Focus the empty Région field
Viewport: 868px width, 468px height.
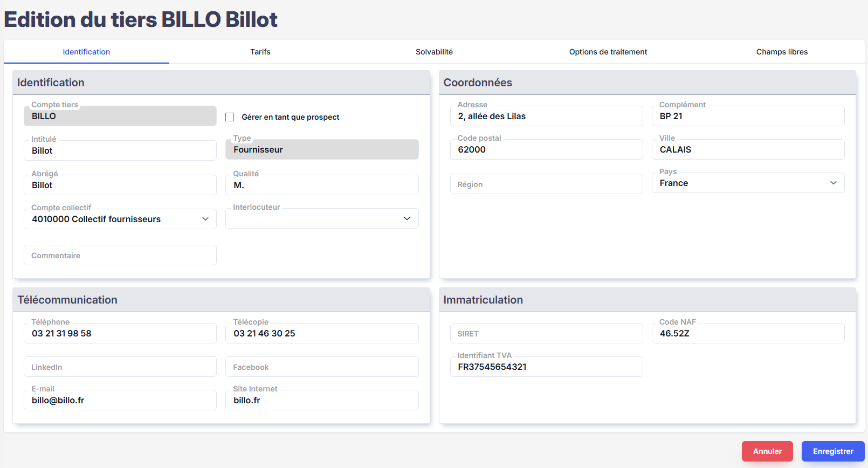(x=546, y=184)
